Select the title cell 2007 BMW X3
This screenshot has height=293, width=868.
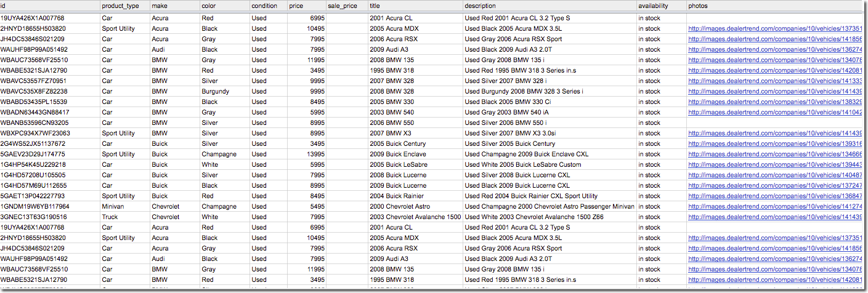(x=415, y=133)
